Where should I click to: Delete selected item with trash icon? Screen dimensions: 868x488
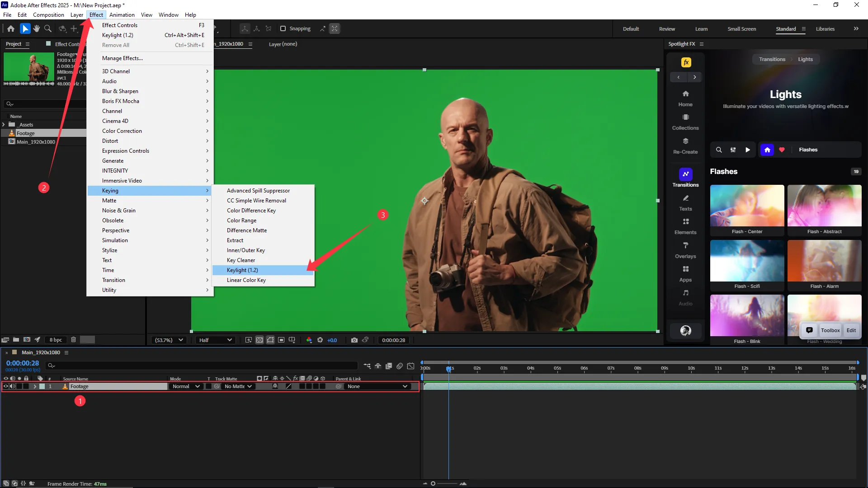point(73,340)
